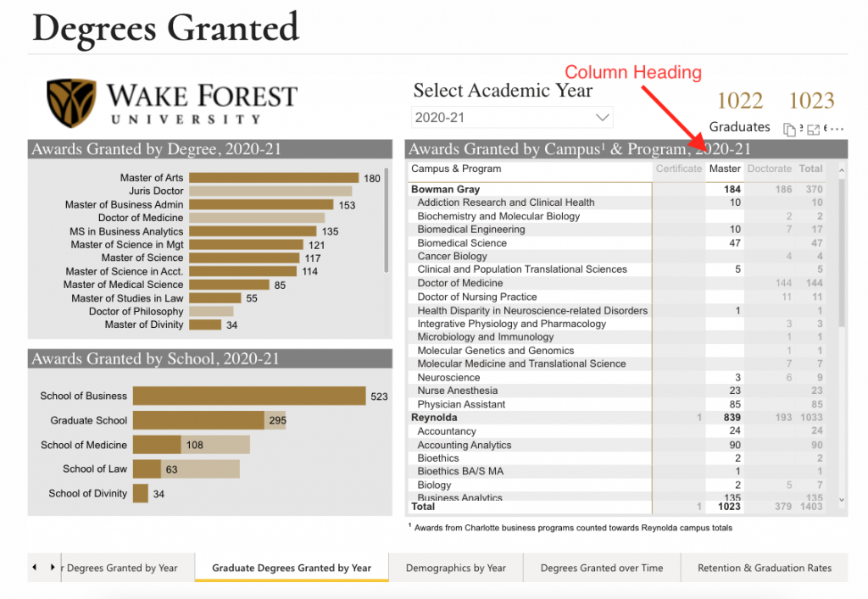Click the Wake Forest University shield logo
Screen dimensions: 868x599
[71, 103]
